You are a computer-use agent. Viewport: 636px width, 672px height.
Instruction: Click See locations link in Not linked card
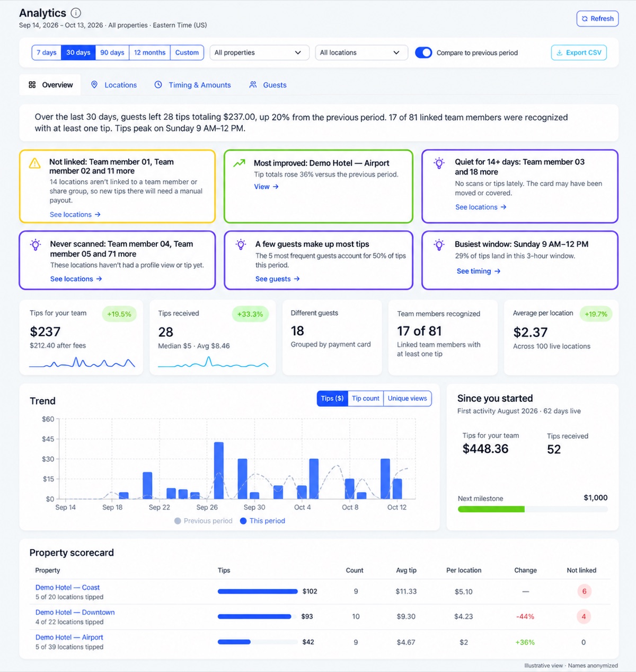click(x=75, y=214)
